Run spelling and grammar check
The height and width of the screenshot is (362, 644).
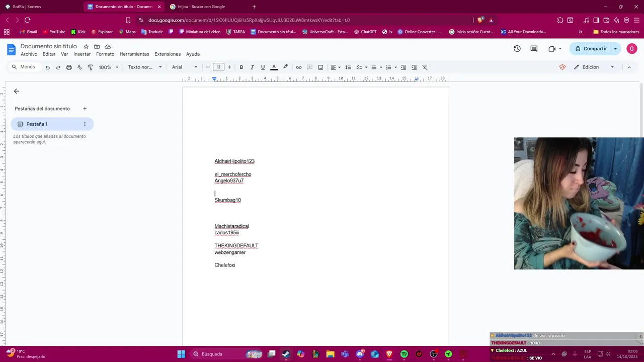[x=79, y=67]
